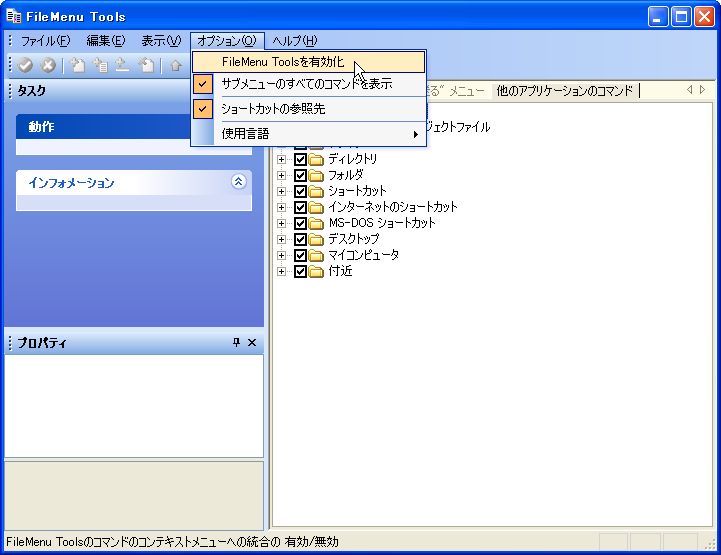721x555 pixels.
Task: Click folder icon beside インターネットのショートカット
Action: [316, 207]
